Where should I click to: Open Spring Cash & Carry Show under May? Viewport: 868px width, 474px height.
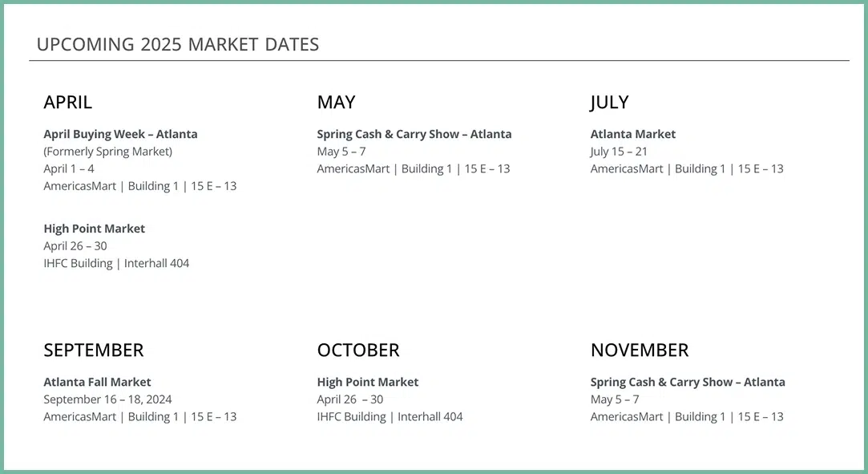click(414, 134)
